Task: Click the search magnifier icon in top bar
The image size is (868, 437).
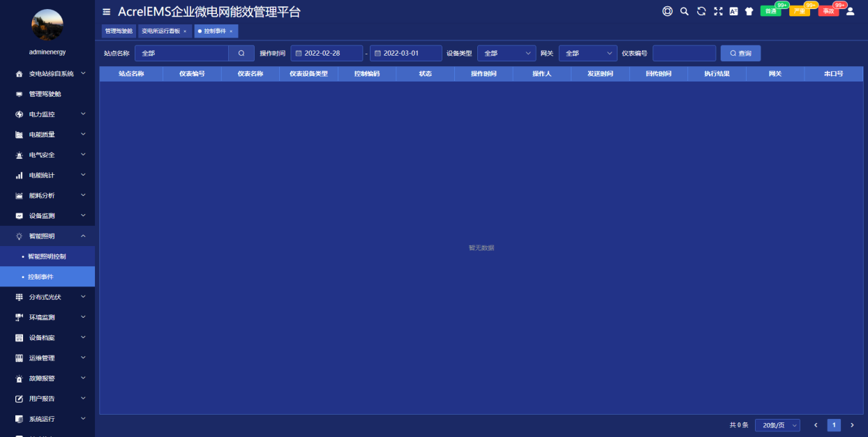Action: (x=684, y=11)
